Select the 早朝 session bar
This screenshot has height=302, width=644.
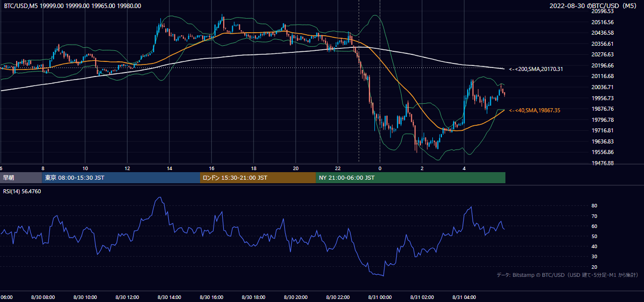click(21, 178)
